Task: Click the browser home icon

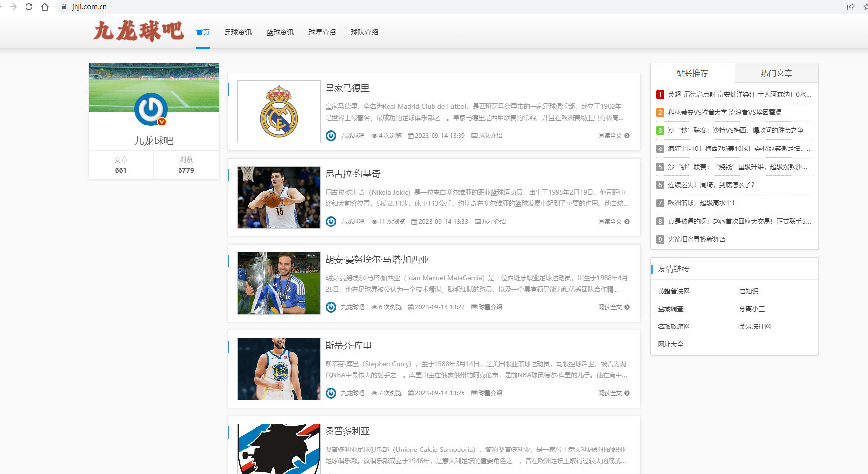Action: point(45,7)
